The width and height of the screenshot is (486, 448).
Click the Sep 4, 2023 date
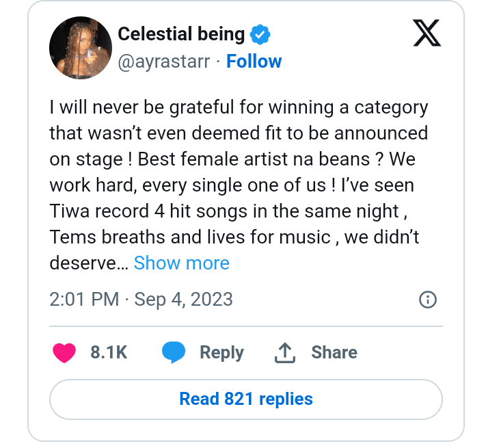(183, 300)
